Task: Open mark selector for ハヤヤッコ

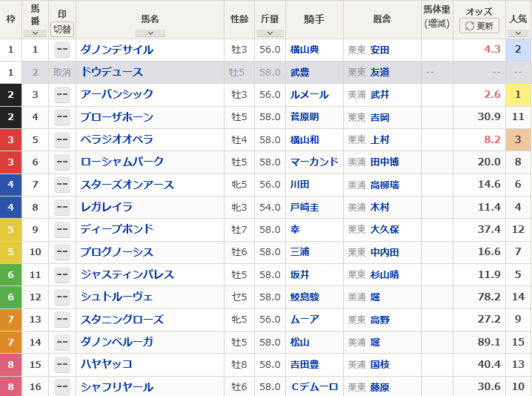Action: [62, 364]
